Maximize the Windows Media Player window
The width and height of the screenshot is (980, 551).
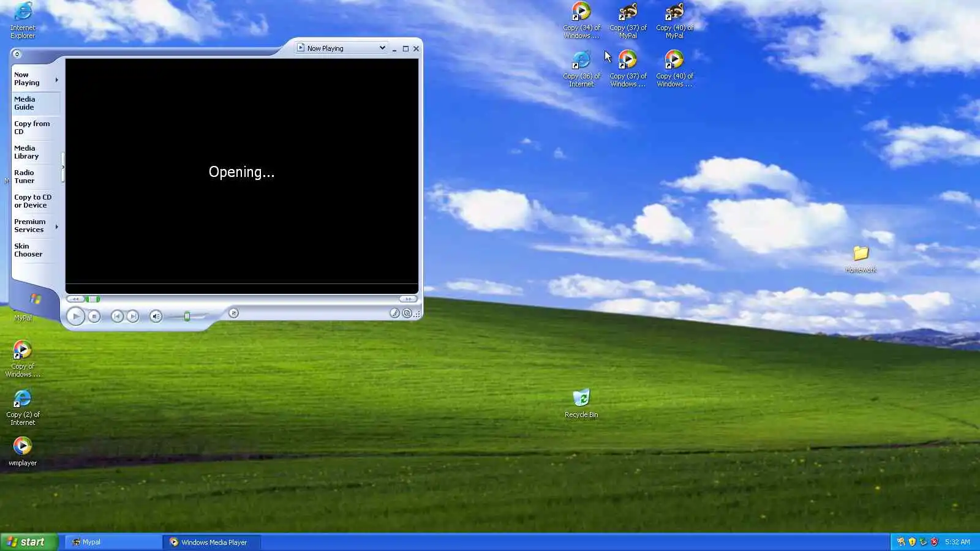click(x=405, y=48)
